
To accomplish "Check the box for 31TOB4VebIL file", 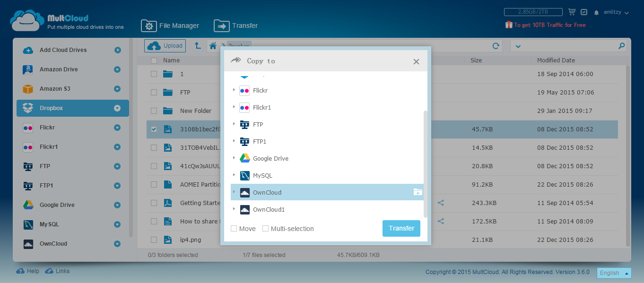I will pos(154,147).
